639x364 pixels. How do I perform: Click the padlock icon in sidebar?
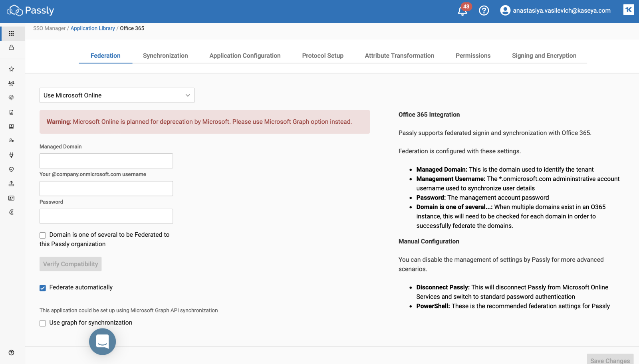12,47
